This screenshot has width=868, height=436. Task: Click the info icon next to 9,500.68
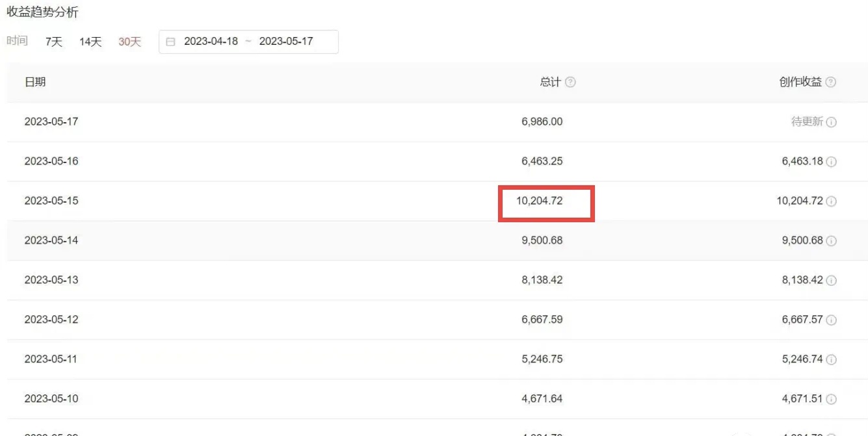point(832,240)
